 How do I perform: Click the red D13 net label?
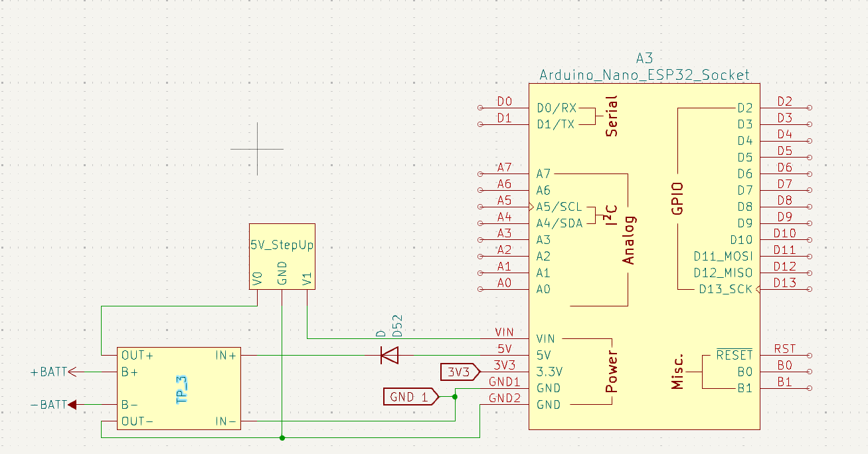785,283
